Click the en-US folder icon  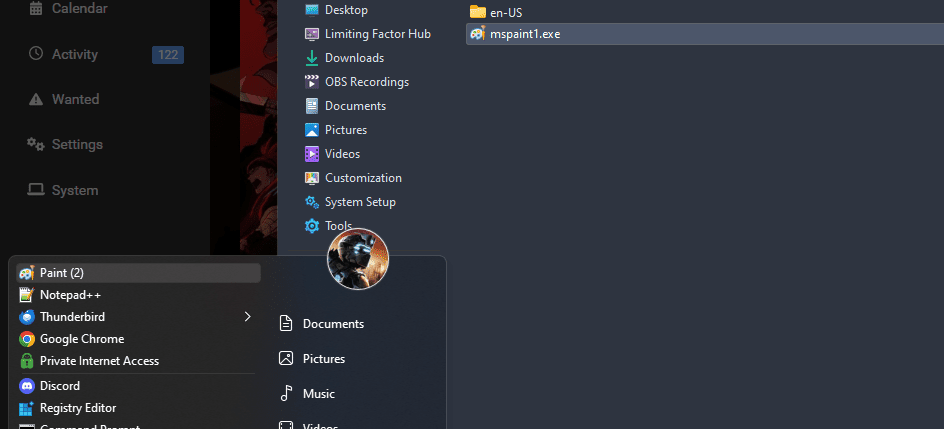477,12
